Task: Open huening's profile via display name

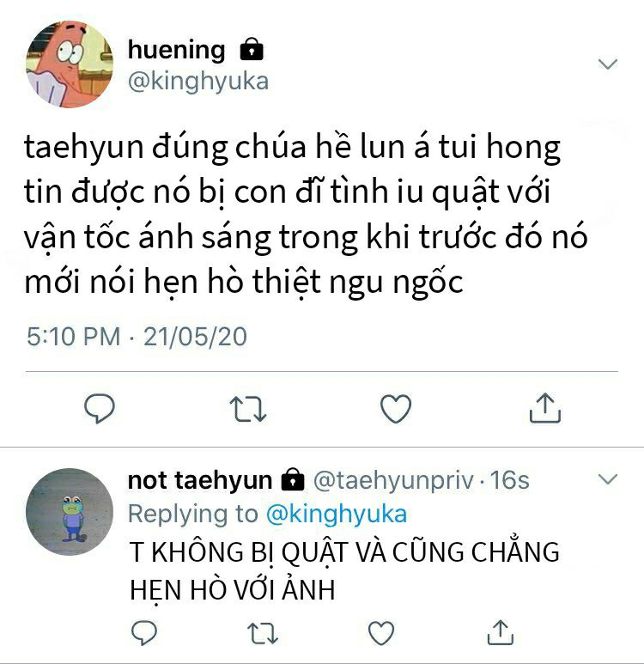Action: 177,50
